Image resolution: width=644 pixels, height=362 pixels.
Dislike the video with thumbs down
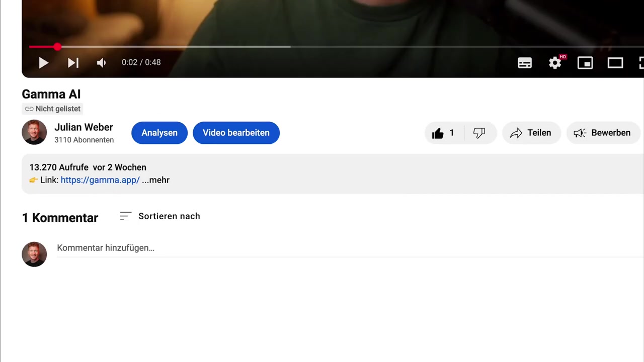coord(479,133)
